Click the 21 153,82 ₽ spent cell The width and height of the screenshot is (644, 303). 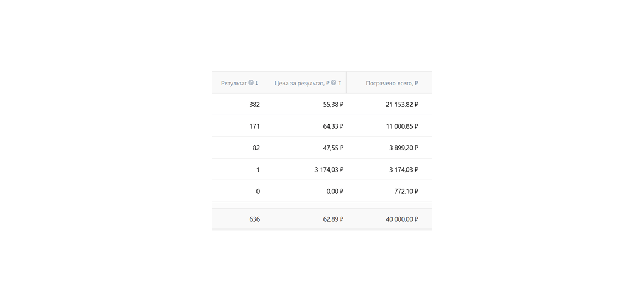pyautogui.click(x=401, y=105)
